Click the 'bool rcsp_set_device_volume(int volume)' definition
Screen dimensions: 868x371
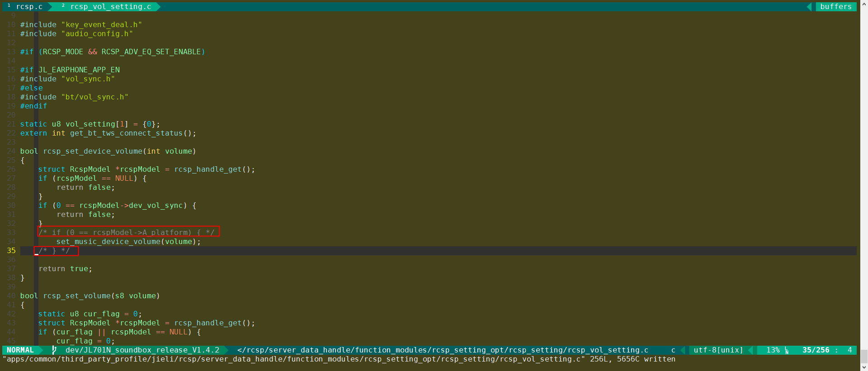(x=108, y=151)
